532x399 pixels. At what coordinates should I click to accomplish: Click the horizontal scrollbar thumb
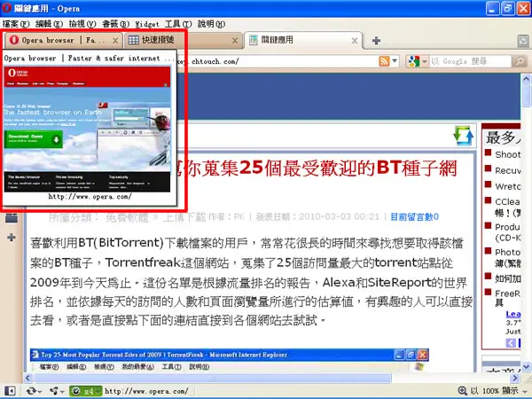coord(213,378)
